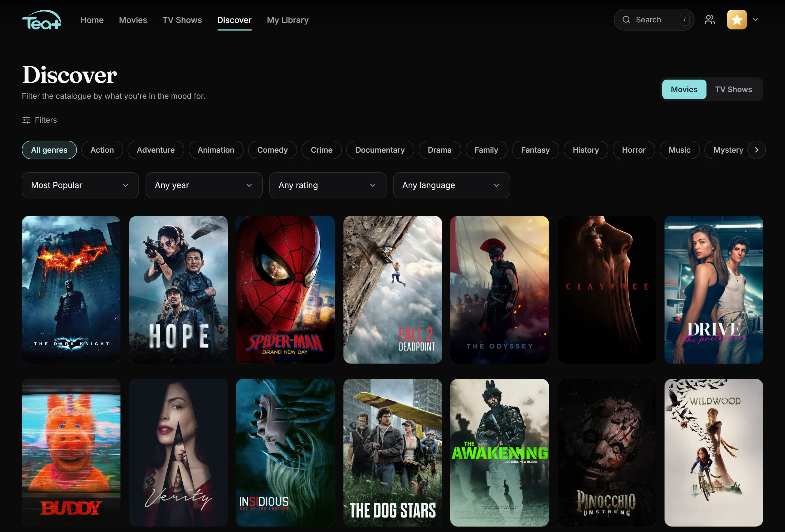785x532 pixels.
Task: Choose the Horror genre chip
Action: tap(633, 150)
